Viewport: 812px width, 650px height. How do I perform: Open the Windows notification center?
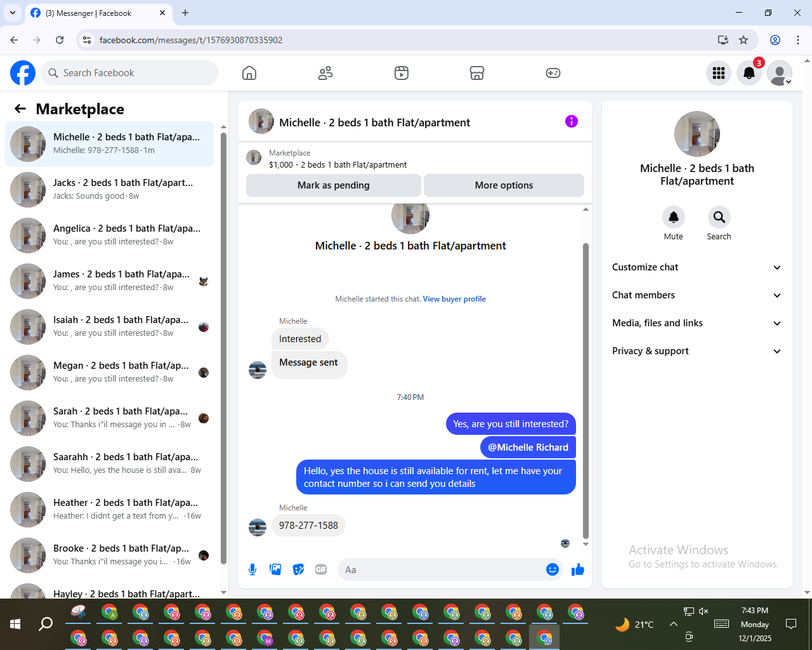pyautogui.click(x=791, y=624)
